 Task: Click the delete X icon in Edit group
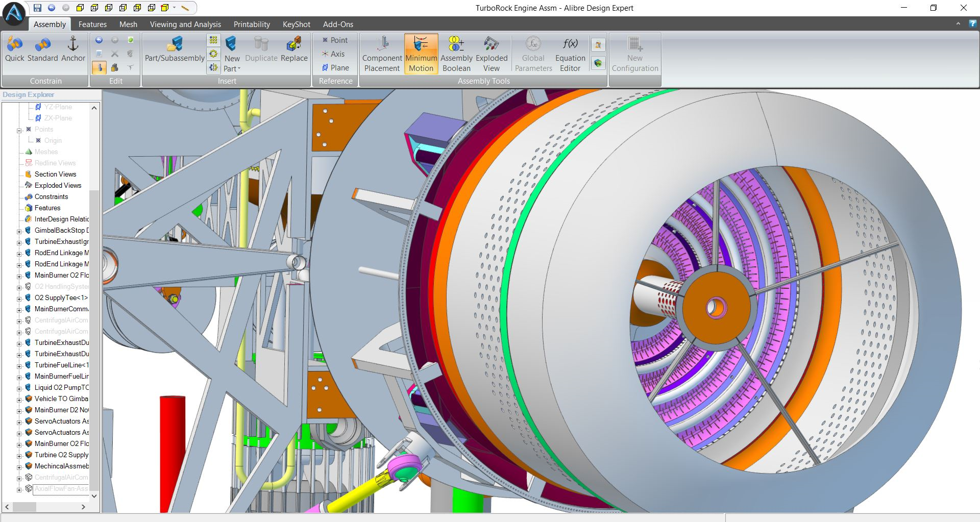click(x=115, y=54)
